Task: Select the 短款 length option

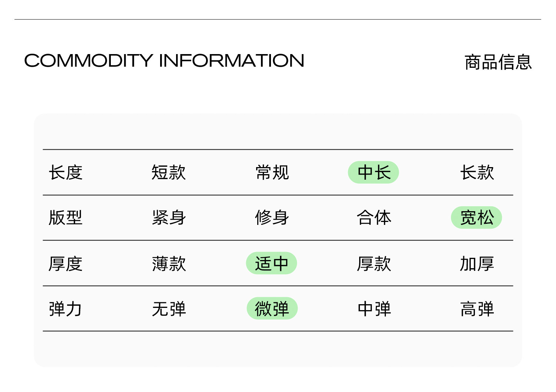Action: [169, 173]
